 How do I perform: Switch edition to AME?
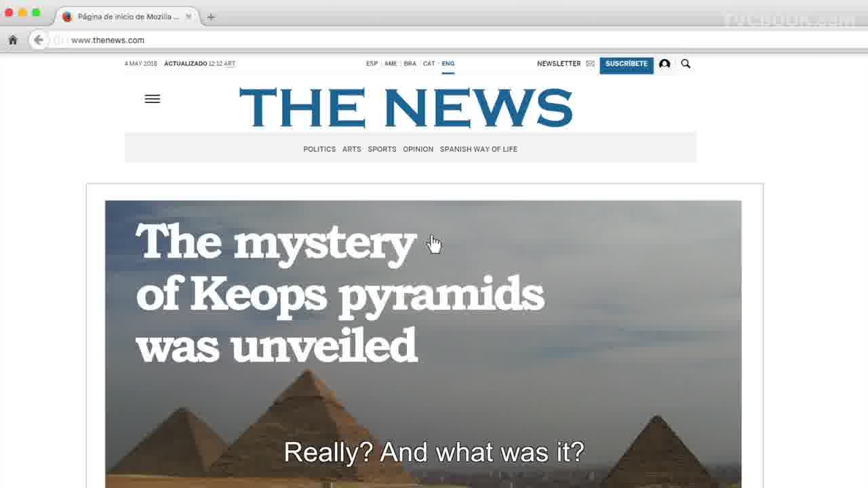click(391, 64)
